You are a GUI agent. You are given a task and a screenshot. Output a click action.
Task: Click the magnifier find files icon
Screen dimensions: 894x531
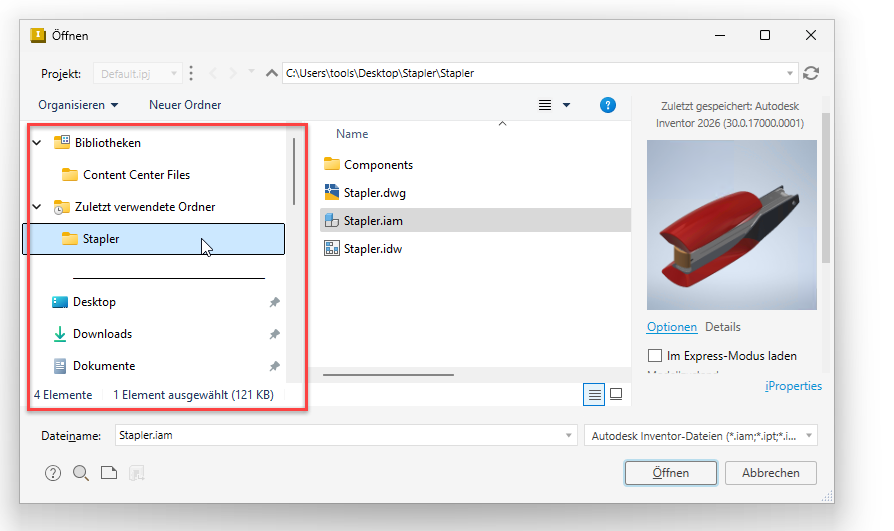(80, 473)
